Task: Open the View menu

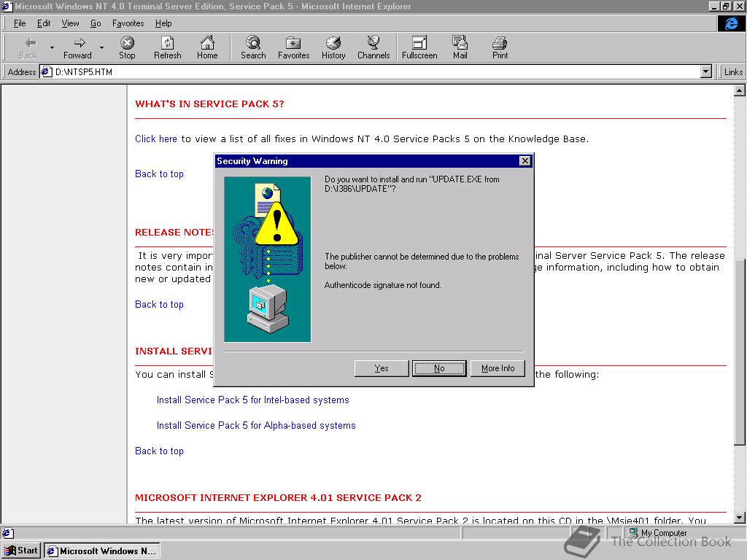Action: [x=70, y=23]
